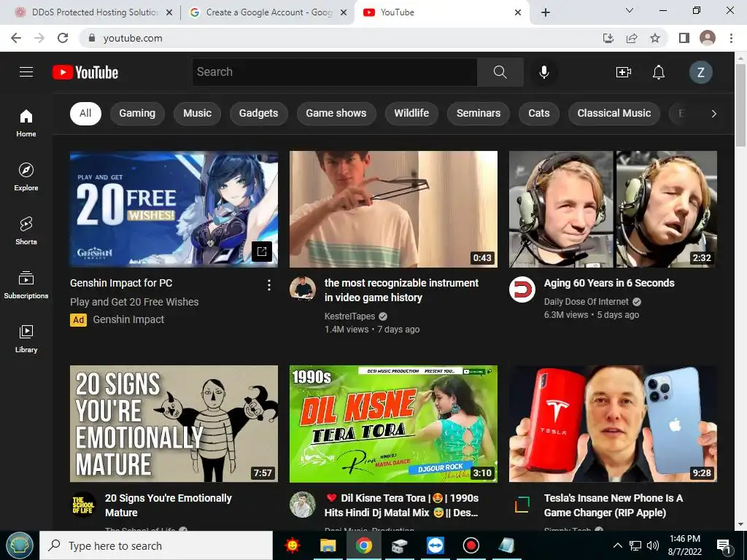
Task: Click The School of Life channel avatar
Action: [x=83, y=505]
